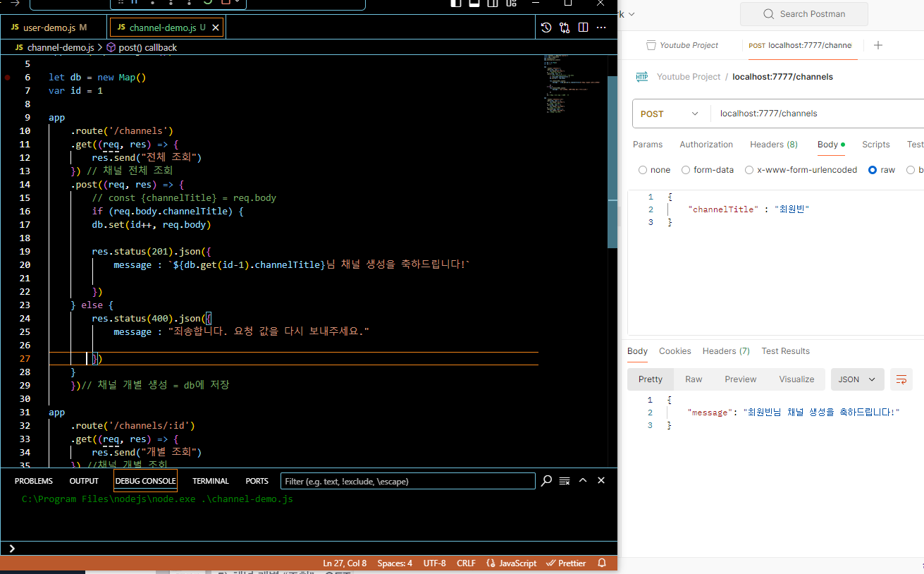Change indentation via Spaces: 4
The height and width of the screenshot is (574, 924).
click(x=395, y=563)
